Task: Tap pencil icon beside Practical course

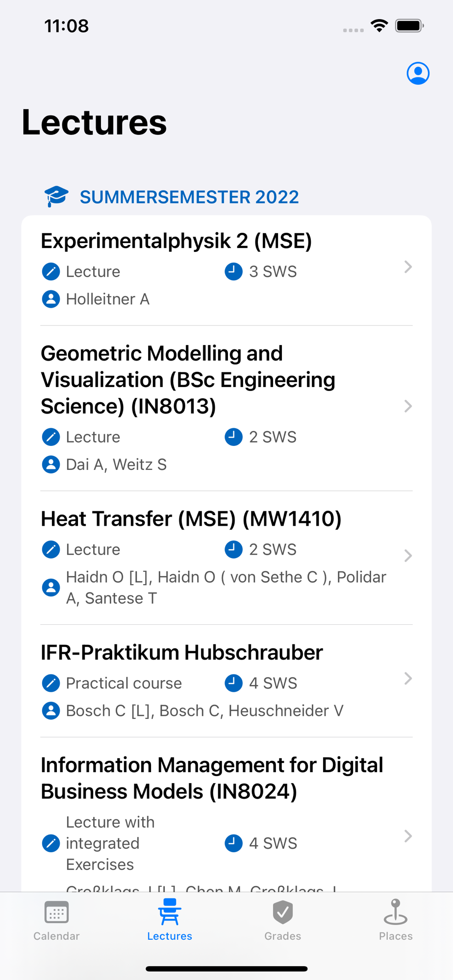Action: pos(51,683)
